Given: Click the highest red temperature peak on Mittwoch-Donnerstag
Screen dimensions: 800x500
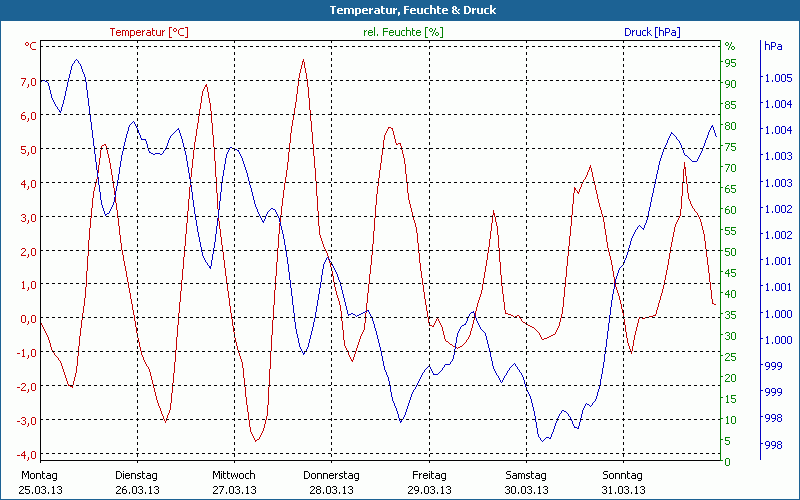Looking at the screenshot, I should click(x=303, y=60).
